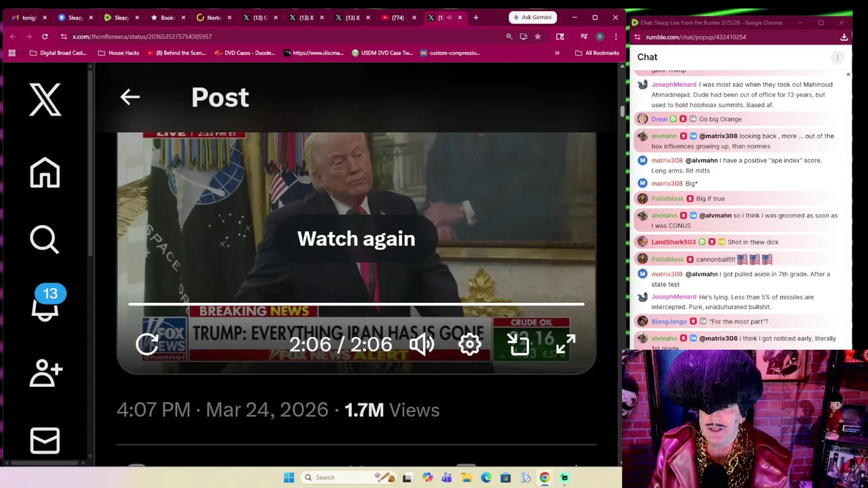868x488 pixels.
Task: Open the Digital Broad Cast bookmark folder
Action: [58, 53]
